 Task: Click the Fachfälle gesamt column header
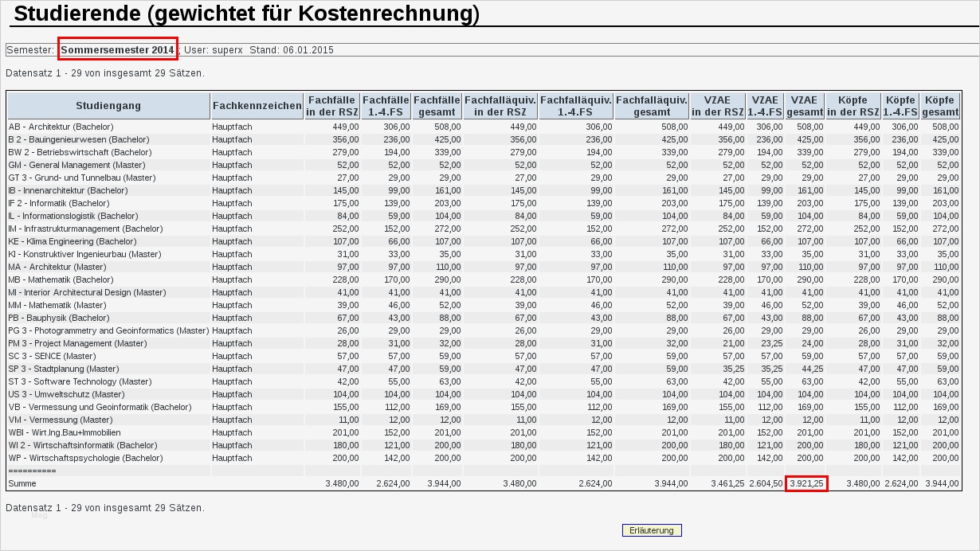435,105
